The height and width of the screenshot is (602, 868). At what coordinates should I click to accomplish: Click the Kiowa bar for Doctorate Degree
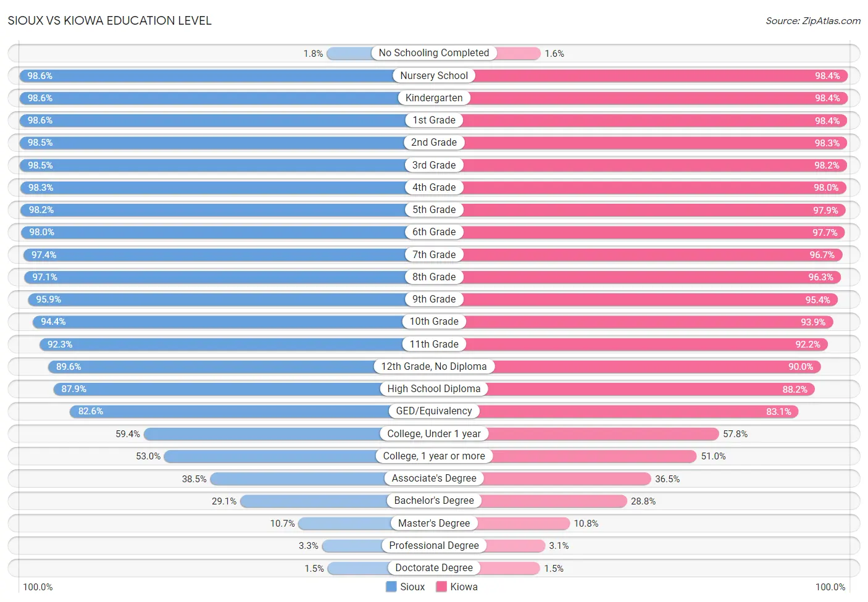487,568
